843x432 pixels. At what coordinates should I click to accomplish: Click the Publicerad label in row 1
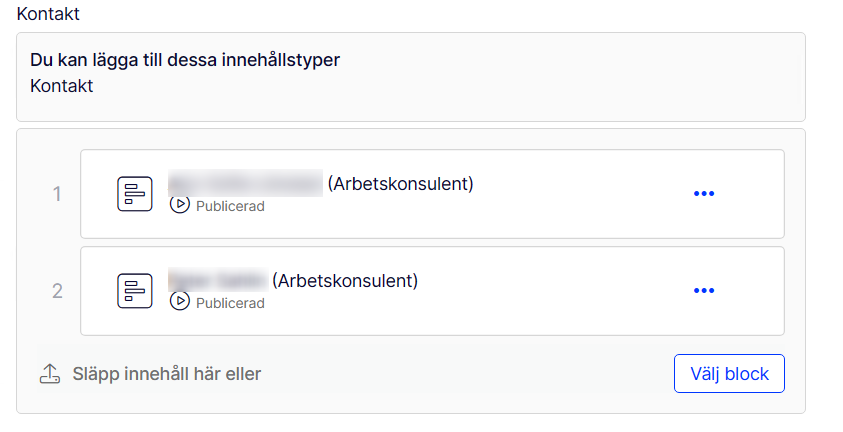[x=230, y=206]
